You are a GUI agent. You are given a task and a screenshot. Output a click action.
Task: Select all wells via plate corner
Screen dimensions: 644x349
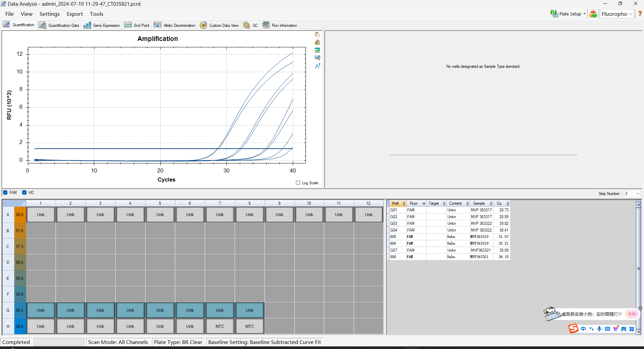coord(14,203)
